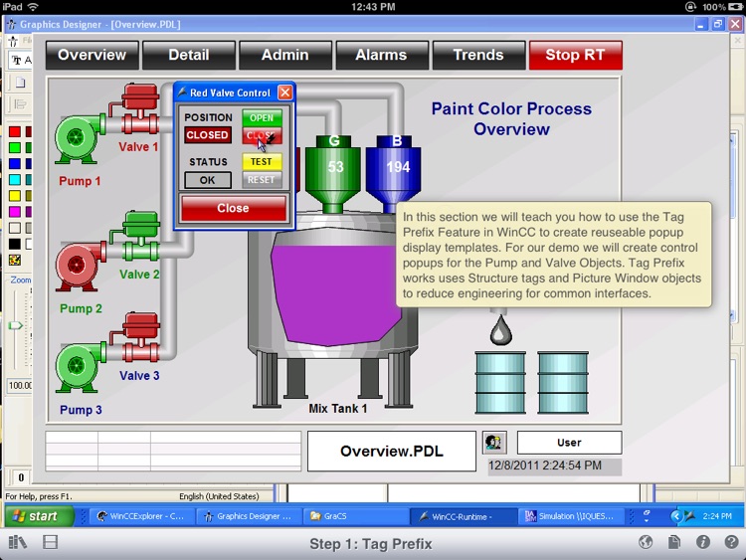This screenshot has width=746, height=560.
Task: Pick the yellow color swatch
Action: tap(15, 196)
